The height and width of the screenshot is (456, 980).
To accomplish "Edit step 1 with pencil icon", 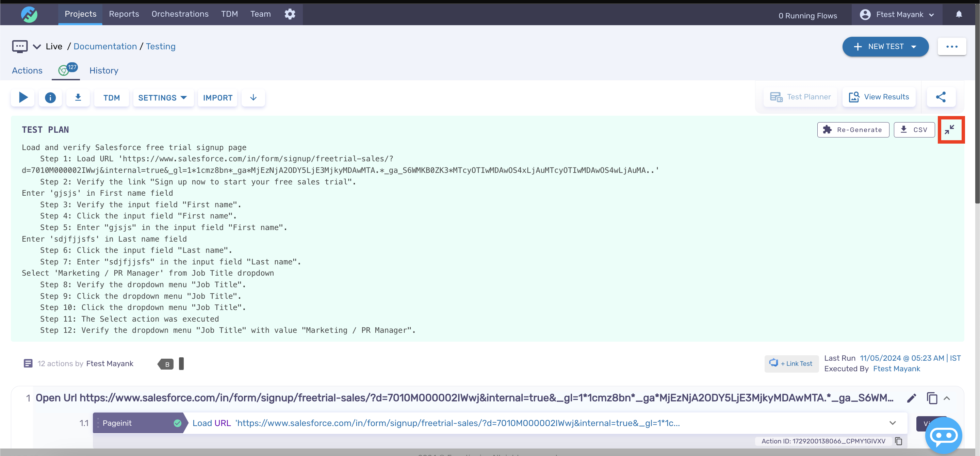I will [x=912, y=398].
